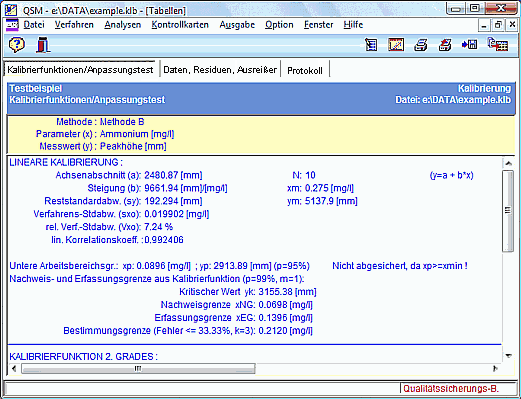Click the xm: 0.275 value

[x=320, y=188]
